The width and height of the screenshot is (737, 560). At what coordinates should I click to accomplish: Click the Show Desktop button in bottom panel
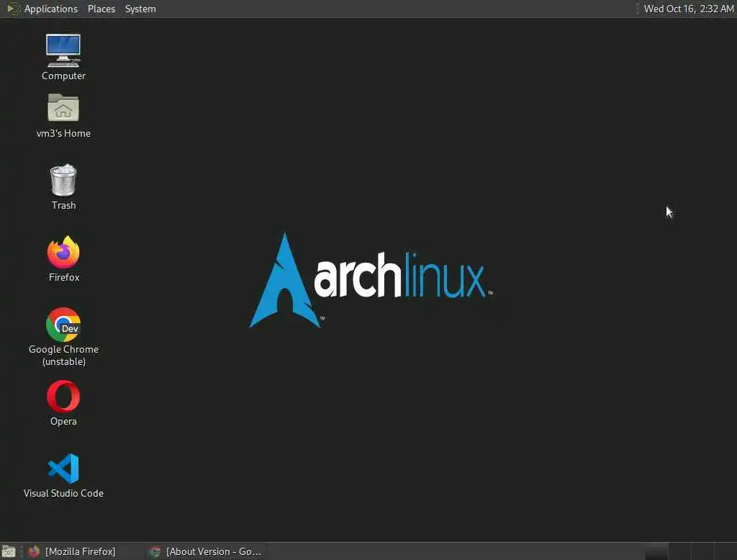click(9, 551)
